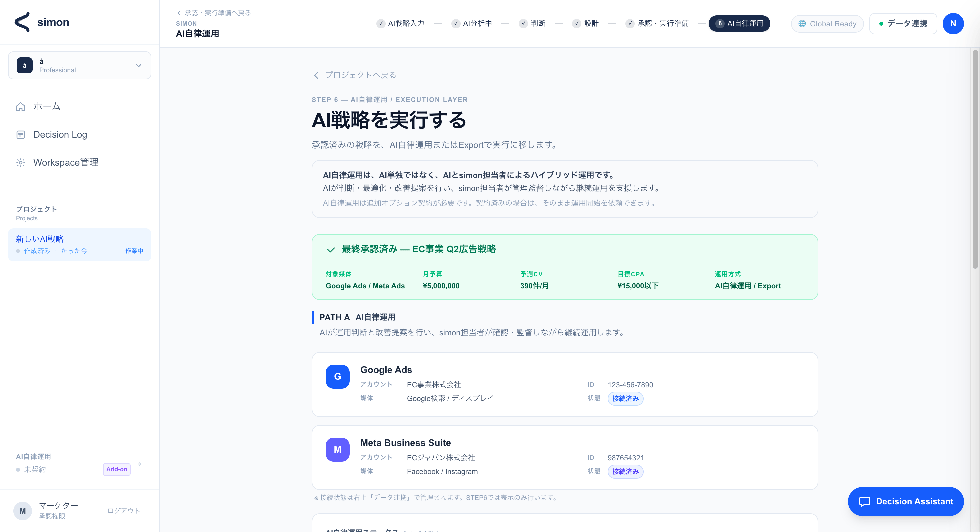Go to the 承認・実行準備 step
Viewport: 980px width, 532px height.
coord(657,24)
